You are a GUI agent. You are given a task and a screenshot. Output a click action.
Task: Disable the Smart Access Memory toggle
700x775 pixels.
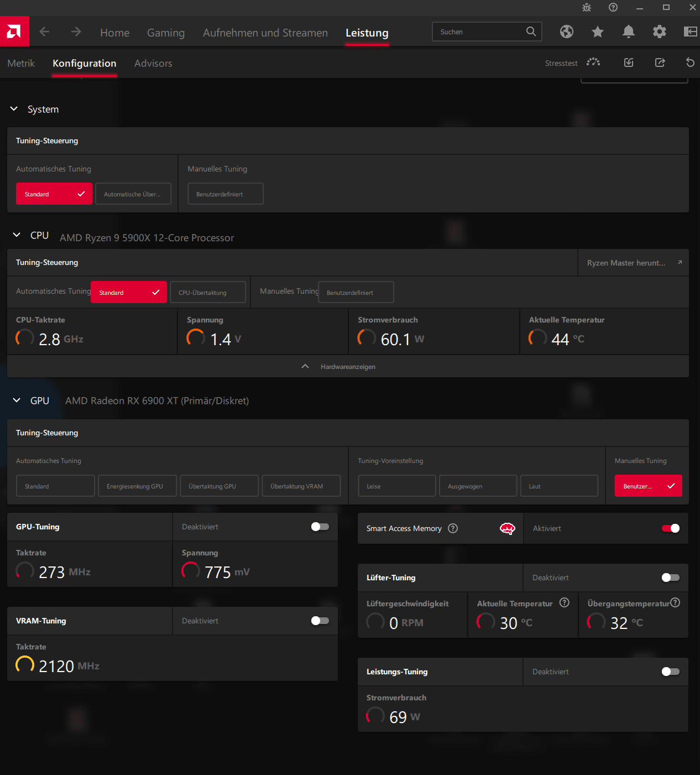[x=671, y=528]
